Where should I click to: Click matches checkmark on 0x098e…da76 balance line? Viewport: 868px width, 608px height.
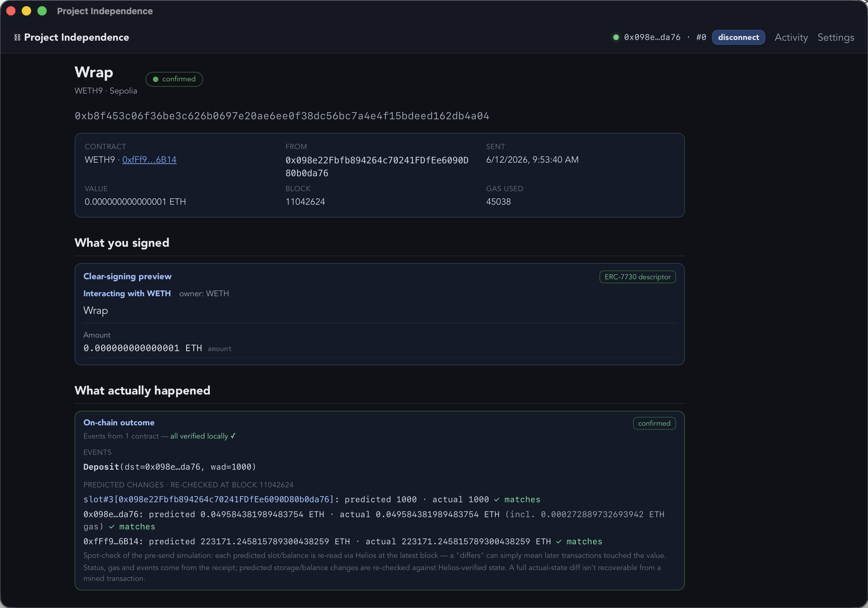pos(132,527)
